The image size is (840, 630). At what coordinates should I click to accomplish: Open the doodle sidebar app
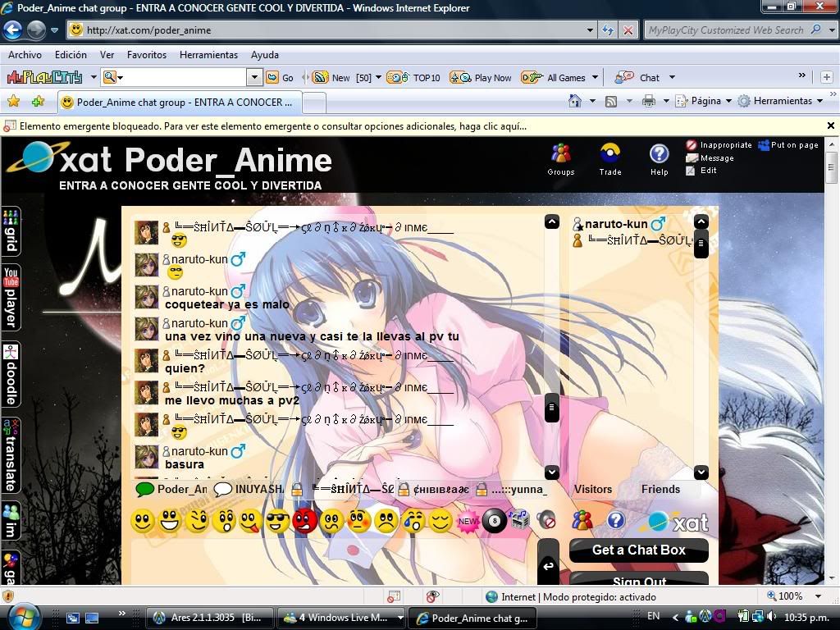[11, 375]
